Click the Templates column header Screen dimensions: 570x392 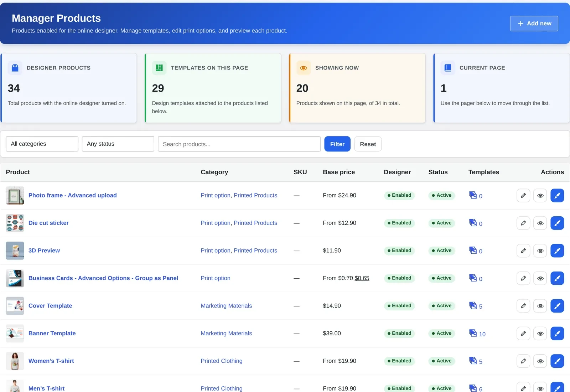484,172
